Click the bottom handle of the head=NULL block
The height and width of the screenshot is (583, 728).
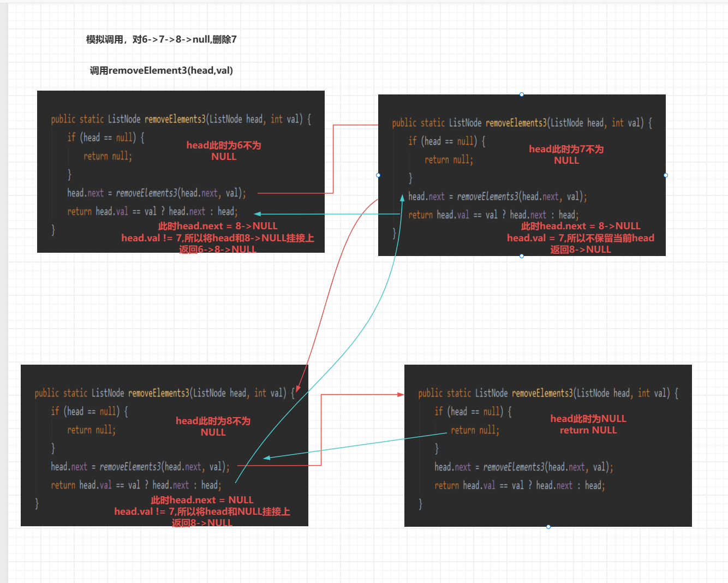[548, 527]
